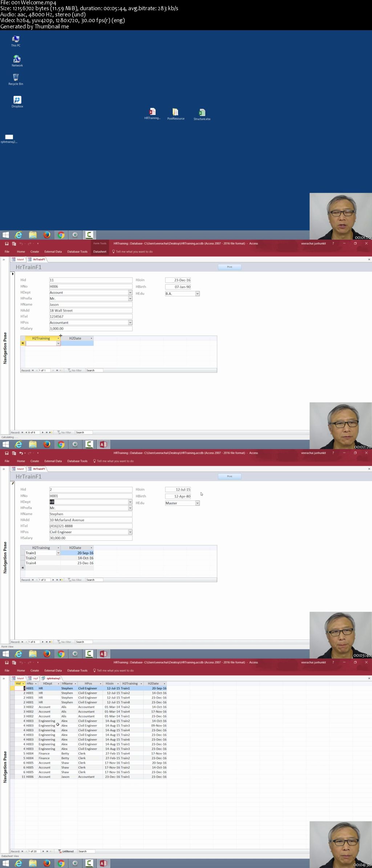Click next record arrow beside '1 of 20'
Screen dimensions: 372x868
tap(43, 851)
